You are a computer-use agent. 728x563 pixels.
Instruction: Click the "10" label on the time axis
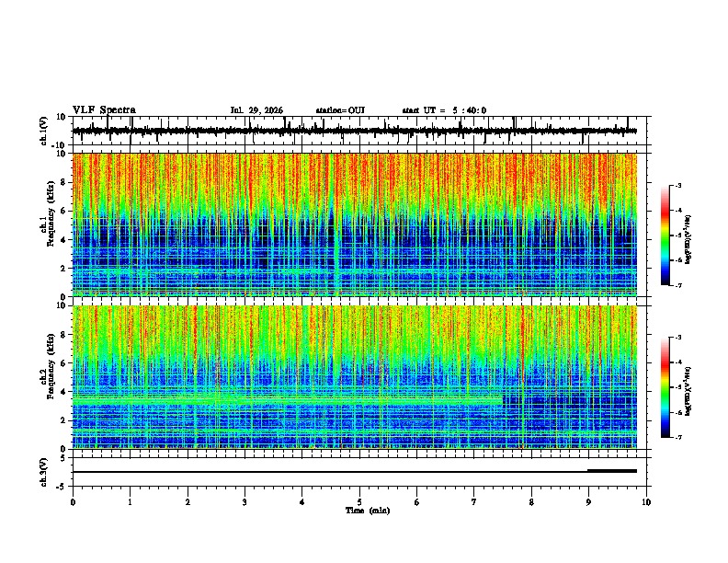point(646,501)
